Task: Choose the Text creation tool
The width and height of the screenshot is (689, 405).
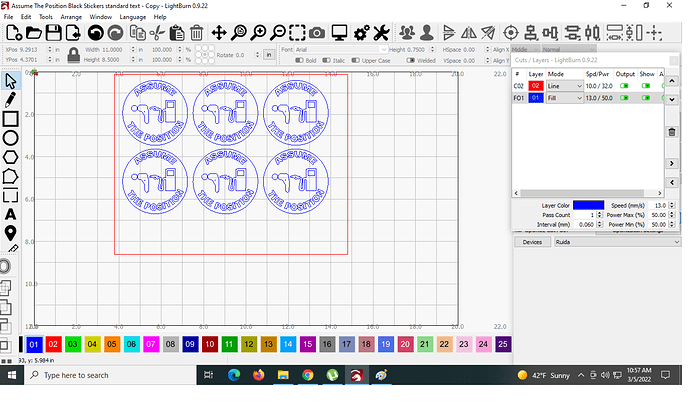Action: tap(11, 214)
